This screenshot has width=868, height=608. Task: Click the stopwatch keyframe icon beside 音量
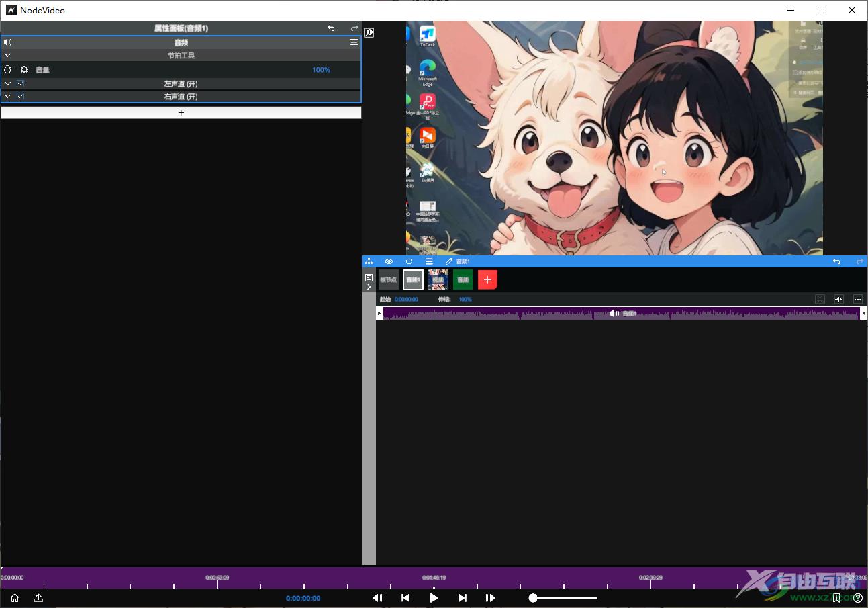[x=8, y=69]
